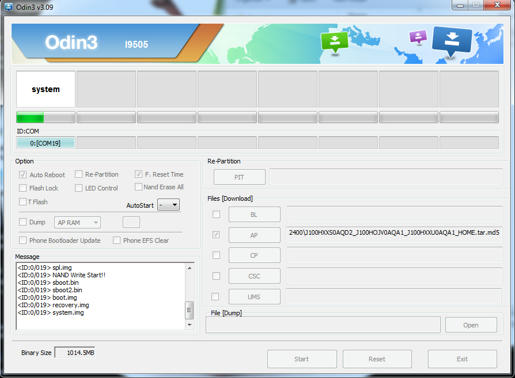The width and height of the screenshot is (515, 378).
Task: Click the UMS file path field
Action: click(394, 297)
